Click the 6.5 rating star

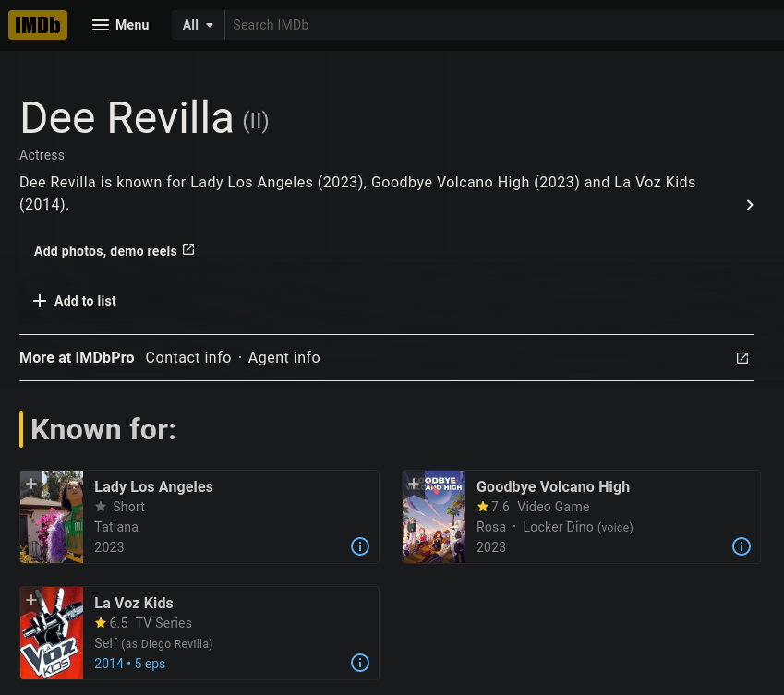click(101, 623)
